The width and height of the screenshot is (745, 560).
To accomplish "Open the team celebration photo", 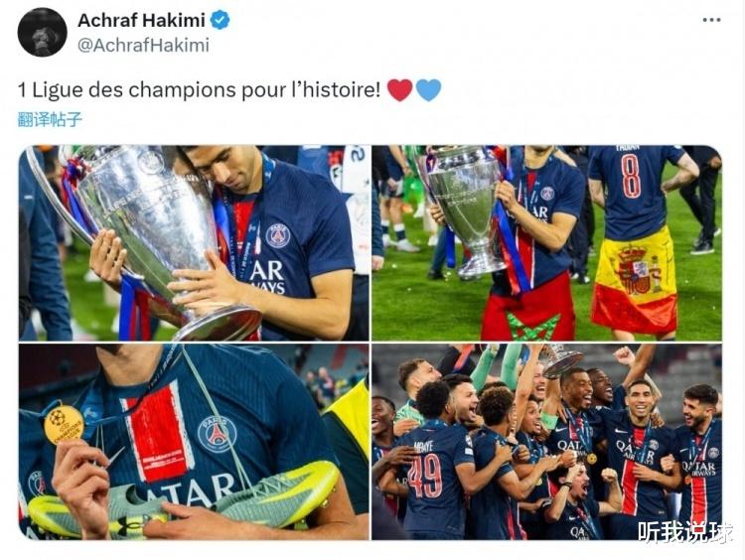I will point(547,442).
